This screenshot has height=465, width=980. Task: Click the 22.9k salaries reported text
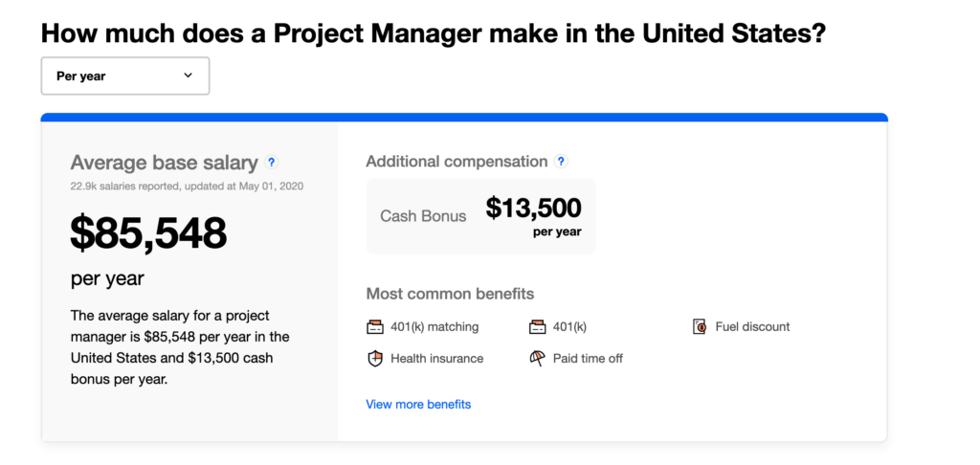187,186
